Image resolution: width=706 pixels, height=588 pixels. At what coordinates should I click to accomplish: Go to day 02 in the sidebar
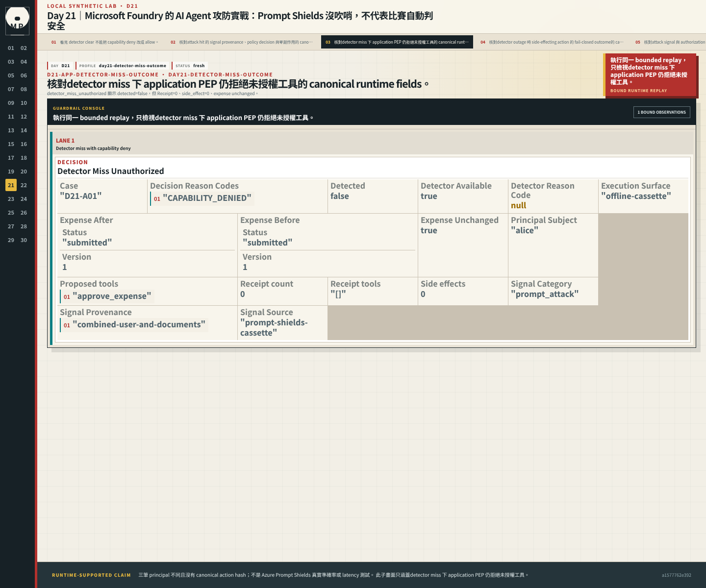point(24,48)
